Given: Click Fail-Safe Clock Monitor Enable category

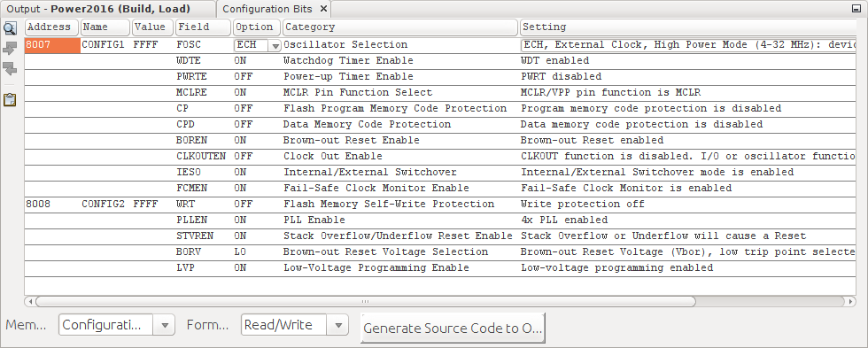Looking at the screenshot, I should [376, 188].
